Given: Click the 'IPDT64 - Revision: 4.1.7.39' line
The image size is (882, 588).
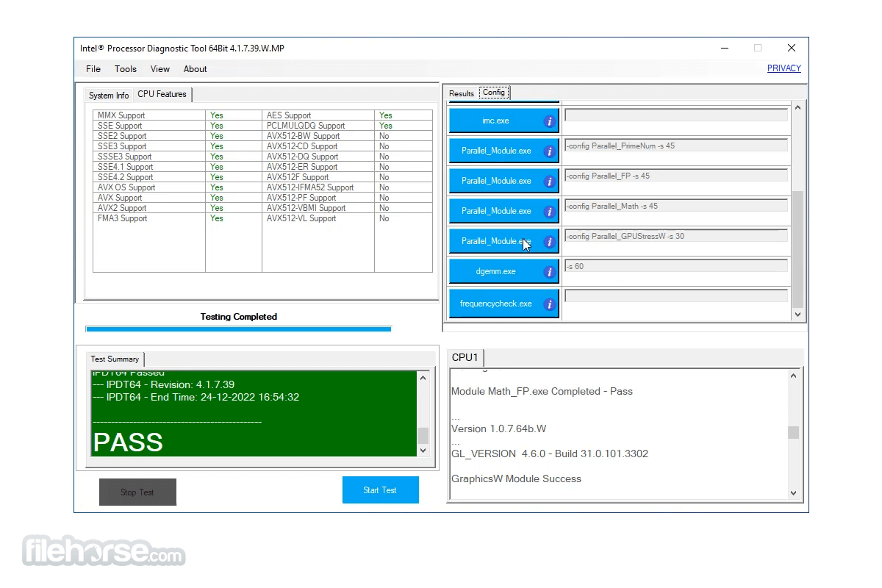Looking at the screenshot, I should [164, 385].
